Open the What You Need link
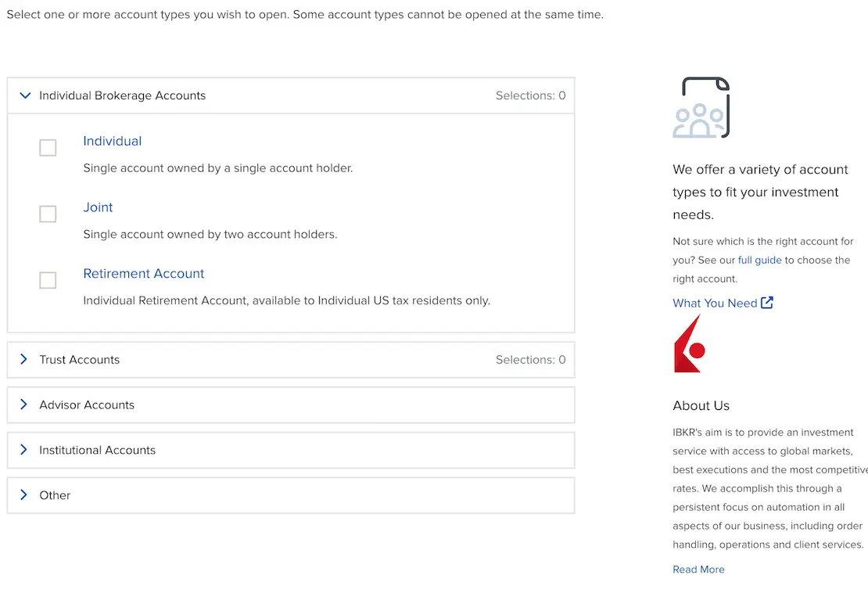 pyautogui.click(x=715, y=303)
